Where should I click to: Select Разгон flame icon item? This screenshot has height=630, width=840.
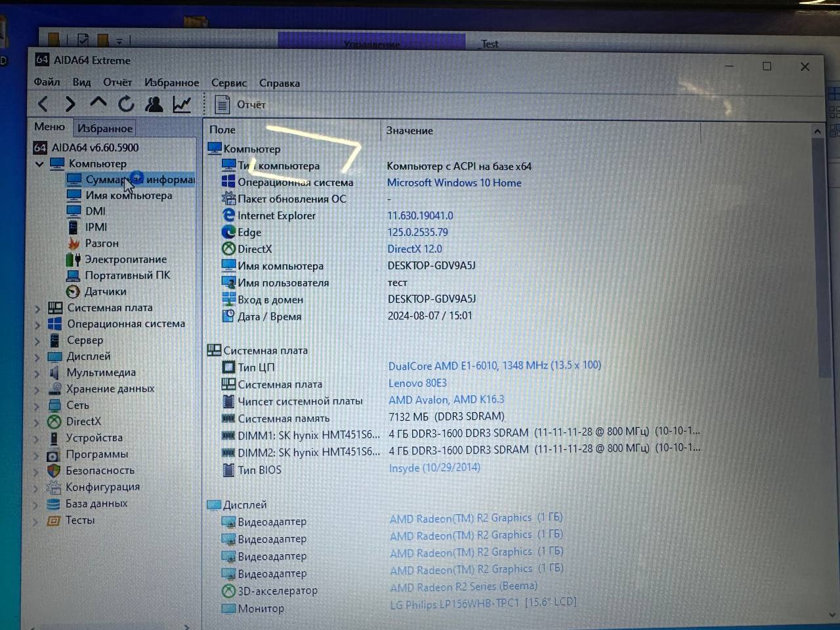(73, 243)
